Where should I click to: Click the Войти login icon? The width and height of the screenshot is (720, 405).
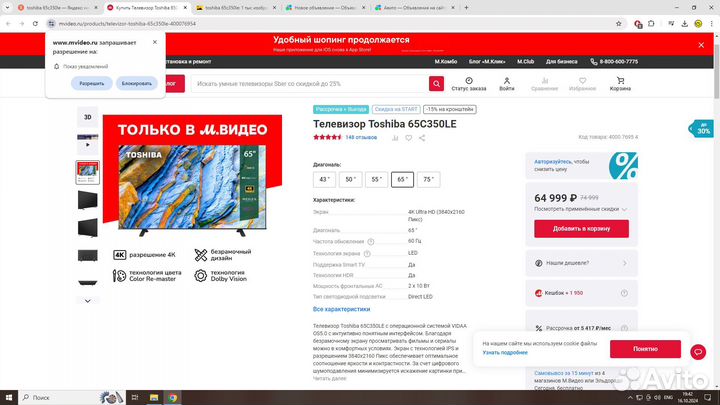click(506, 84)
